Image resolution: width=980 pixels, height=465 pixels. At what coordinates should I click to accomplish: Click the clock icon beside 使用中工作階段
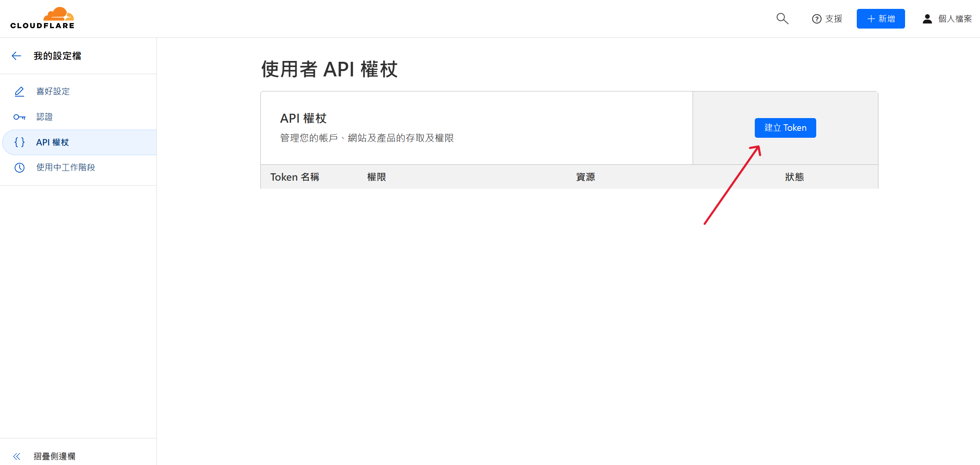tap(19, 167)
